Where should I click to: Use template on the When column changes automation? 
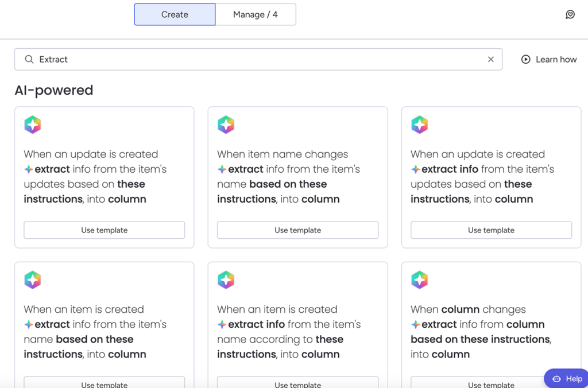[491, 385]
